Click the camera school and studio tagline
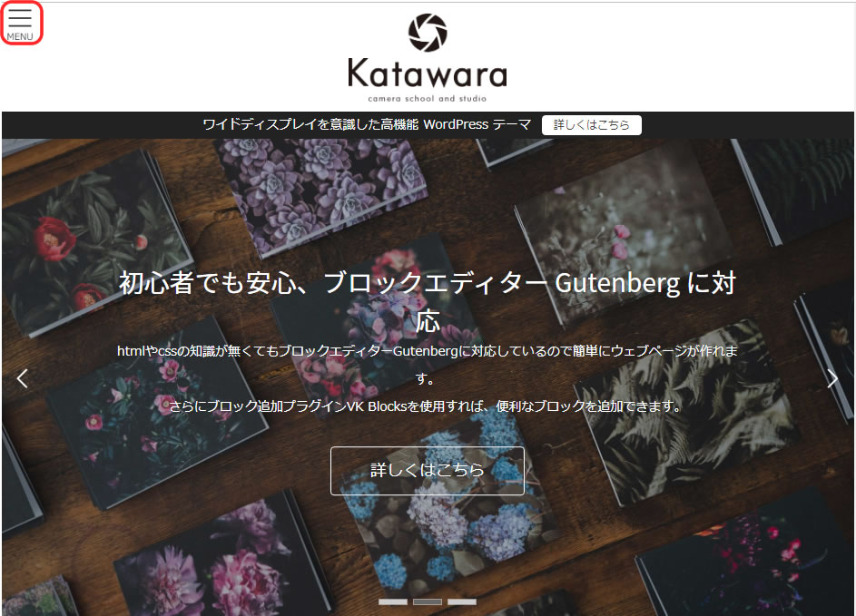Image resolution: width=856 pixels, height=616 pixels. (x=428, y=99)
